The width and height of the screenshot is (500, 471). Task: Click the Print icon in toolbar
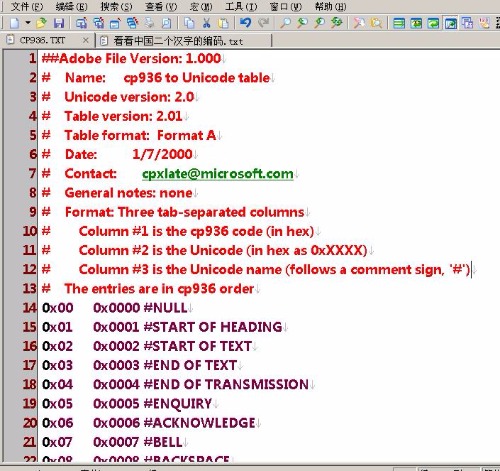click(149, 23)
